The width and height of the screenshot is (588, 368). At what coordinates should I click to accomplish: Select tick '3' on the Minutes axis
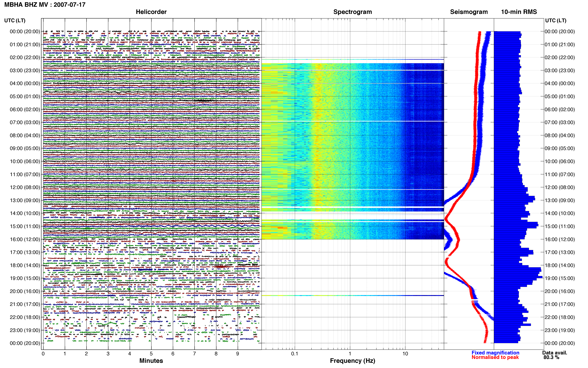pyautogui.click(x=108, y=354)
